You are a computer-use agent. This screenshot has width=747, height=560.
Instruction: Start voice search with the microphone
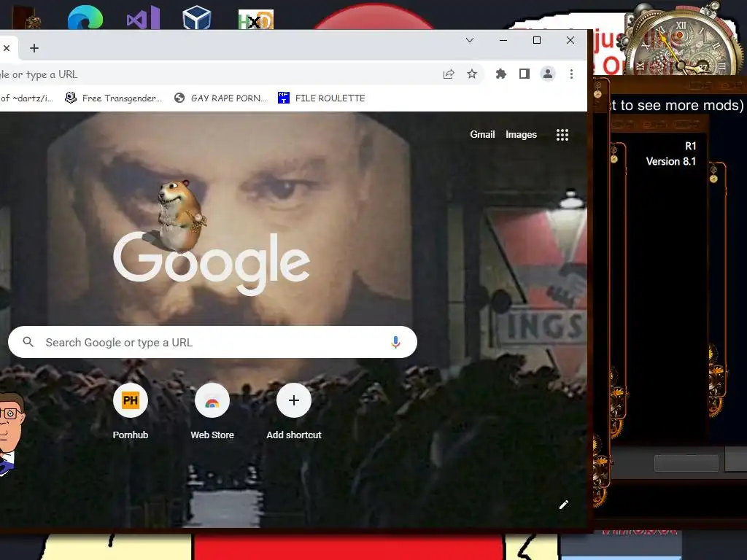[395, 342]
